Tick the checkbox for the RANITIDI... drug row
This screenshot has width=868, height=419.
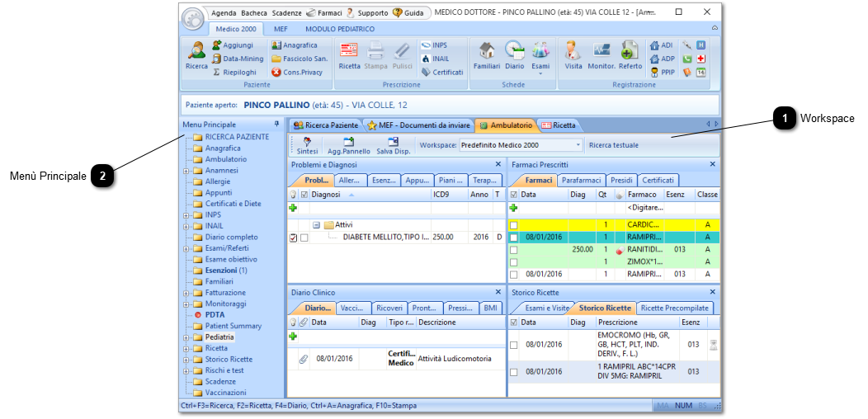514,250
